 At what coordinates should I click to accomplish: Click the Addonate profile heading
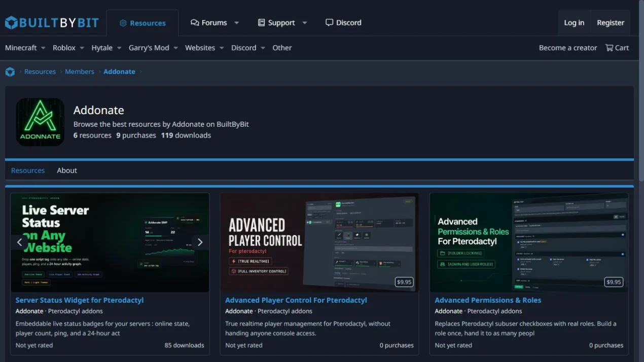coord(99,110)
